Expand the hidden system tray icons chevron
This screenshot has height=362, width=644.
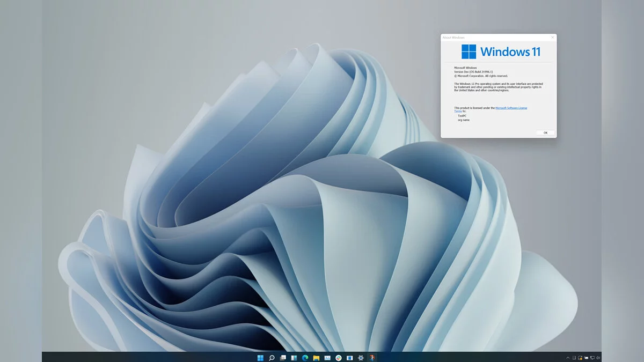coord(568,358)
